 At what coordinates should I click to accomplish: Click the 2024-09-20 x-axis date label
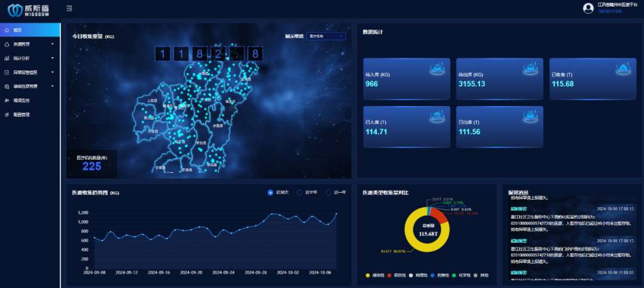pyautogui.click(x=191, y=272)
